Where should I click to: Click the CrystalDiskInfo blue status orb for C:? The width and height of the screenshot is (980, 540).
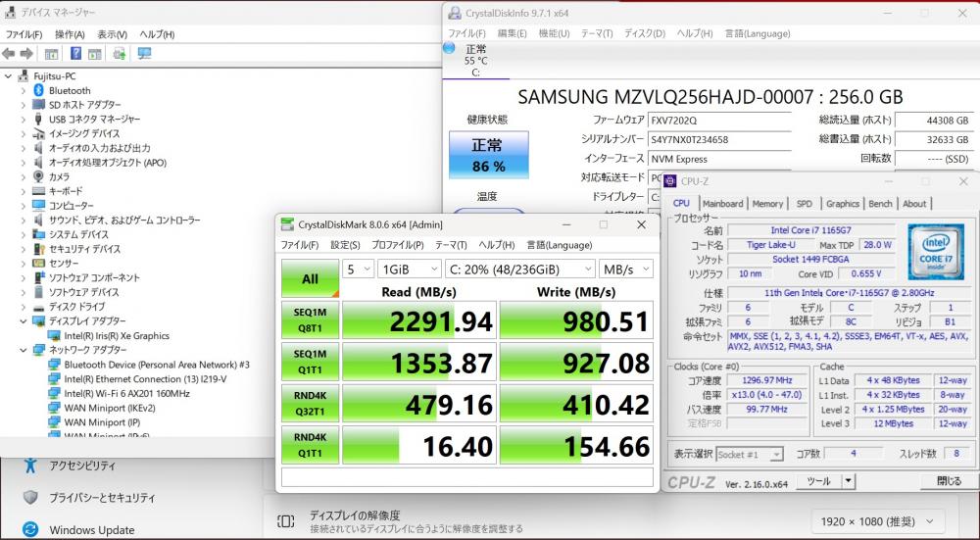[x=449, y=48]
